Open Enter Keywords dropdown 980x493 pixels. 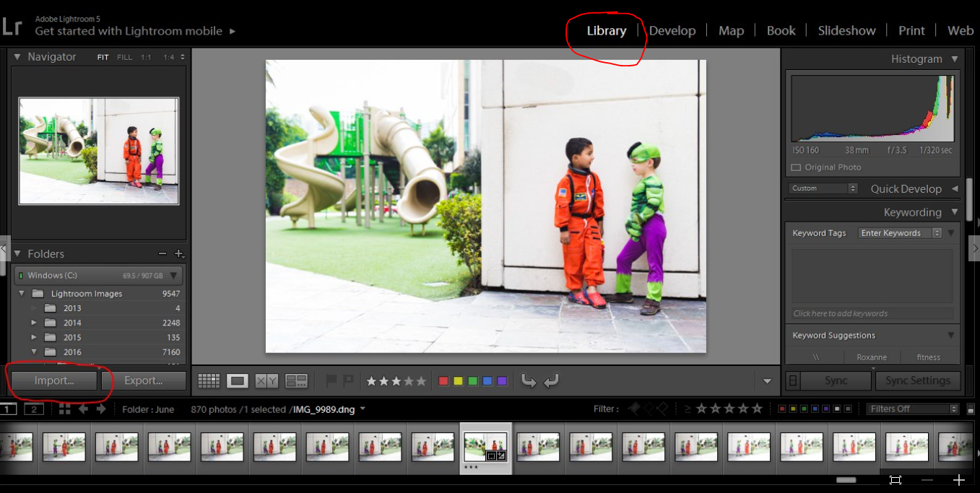click(x=900, y=233)
